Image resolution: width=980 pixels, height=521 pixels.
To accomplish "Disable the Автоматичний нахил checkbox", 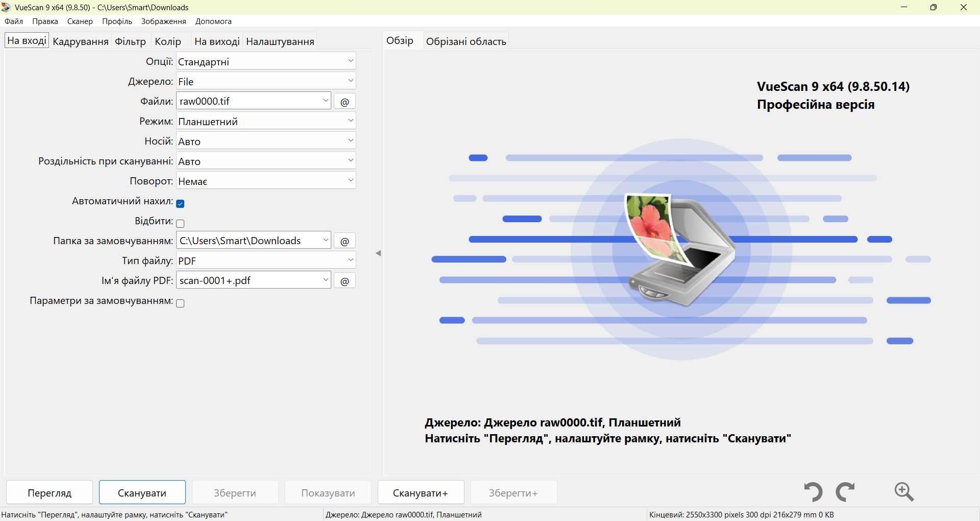I will 180,204.
